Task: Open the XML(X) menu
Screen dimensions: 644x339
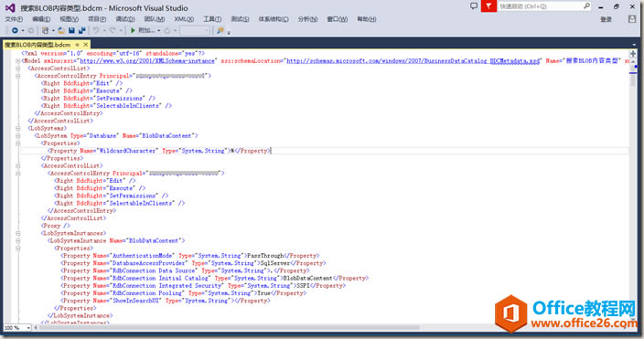Action: [x=184, y=19]
